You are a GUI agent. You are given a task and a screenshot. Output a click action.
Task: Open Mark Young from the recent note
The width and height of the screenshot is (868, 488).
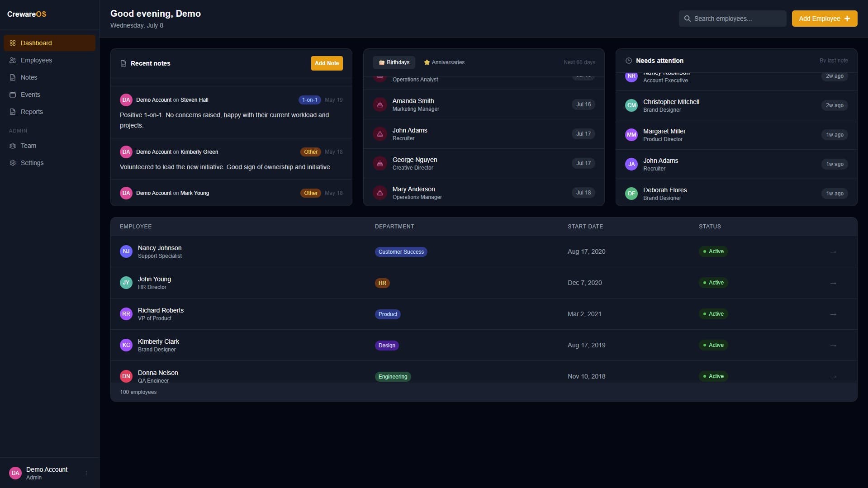coord(194,193)
